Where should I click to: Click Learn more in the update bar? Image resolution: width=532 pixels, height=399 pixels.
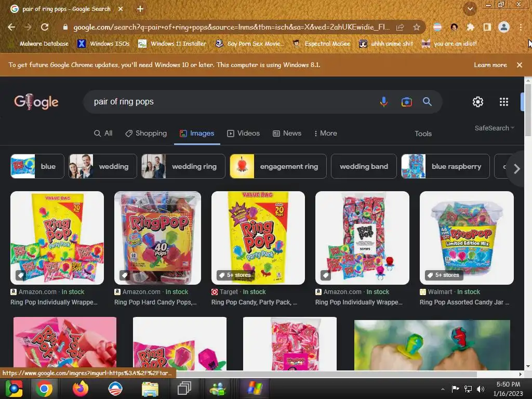click(x=490, y=65)
